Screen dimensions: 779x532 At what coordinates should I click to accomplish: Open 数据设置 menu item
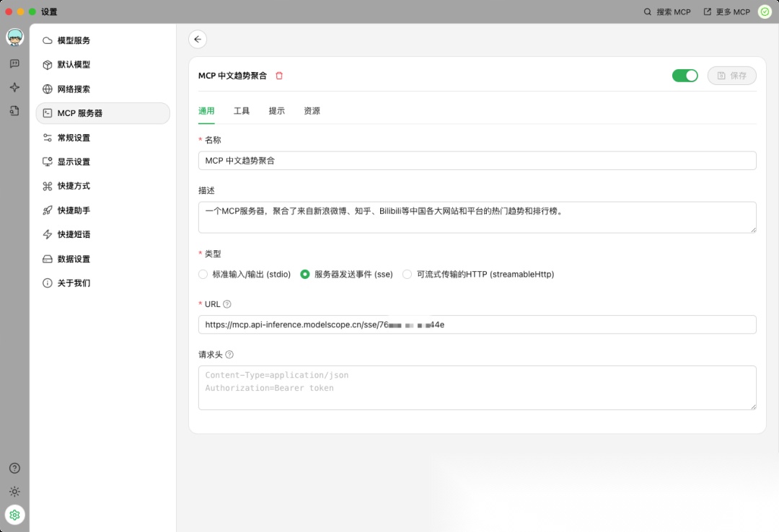(103, 259)
